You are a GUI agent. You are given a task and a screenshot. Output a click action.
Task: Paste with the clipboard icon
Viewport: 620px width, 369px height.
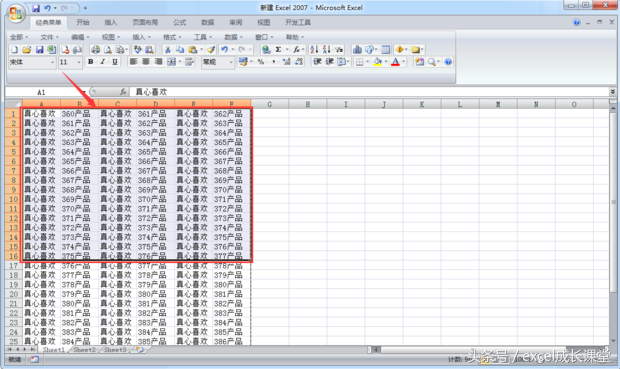pos(193,49)
